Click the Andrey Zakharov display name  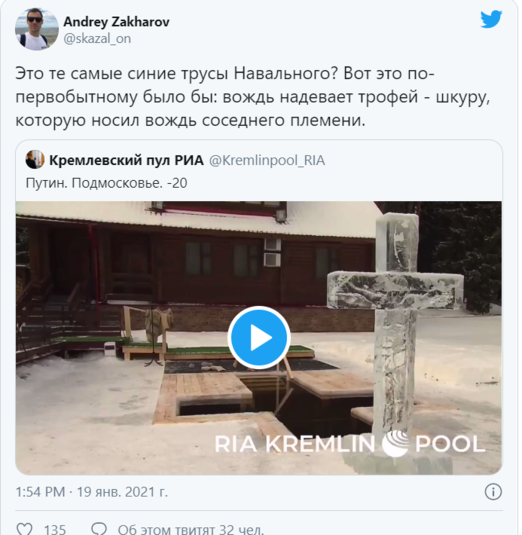coord(116,22)
